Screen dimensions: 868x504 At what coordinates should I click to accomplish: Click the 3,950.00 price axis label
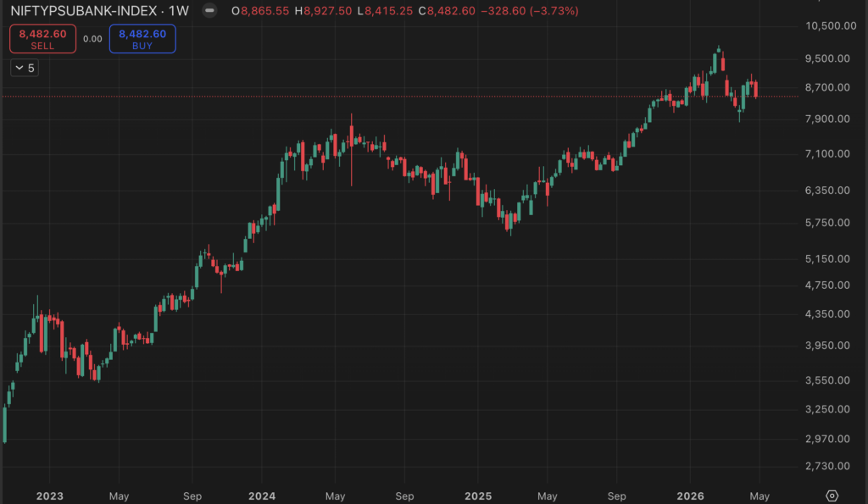pos(827,346)
